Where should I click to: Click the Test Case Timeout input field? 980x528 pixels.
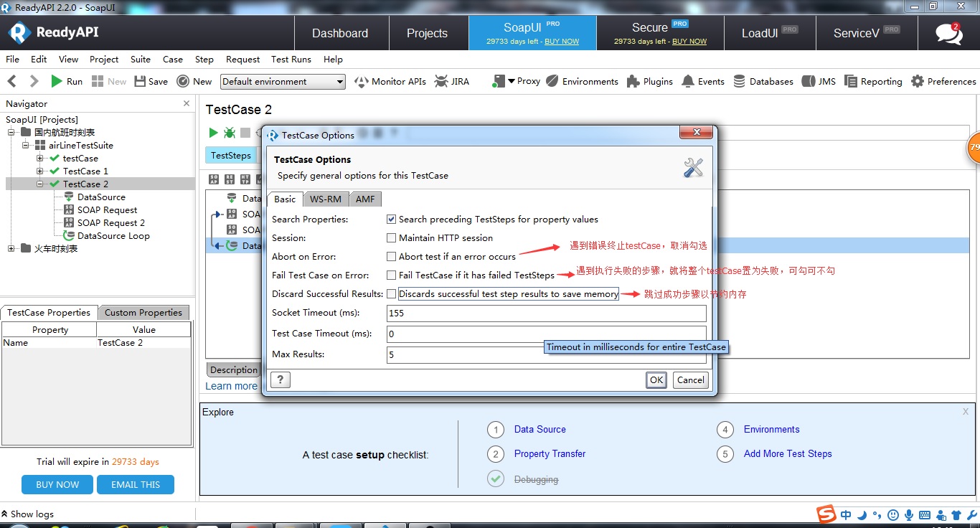click(547, 334)
